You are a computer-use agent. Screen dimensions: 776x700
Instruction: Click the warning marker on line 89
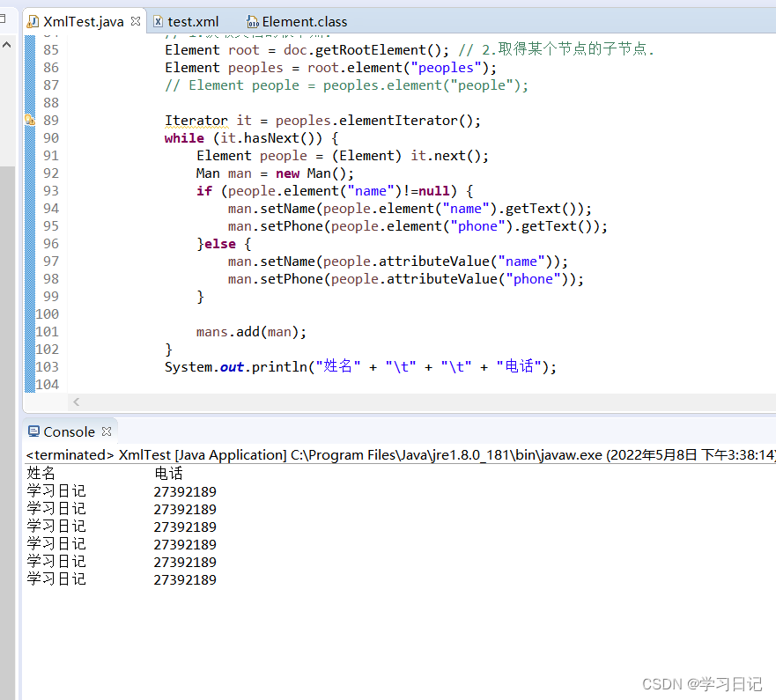30,121
